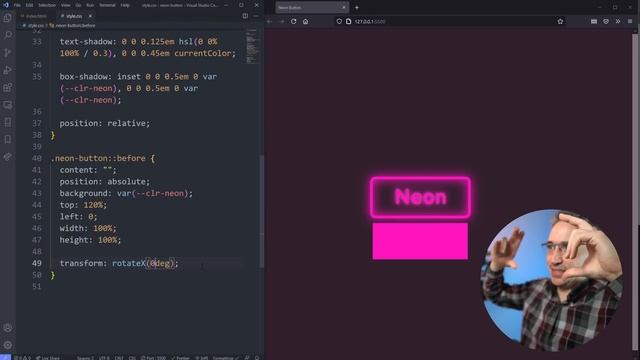Open a new Firefox tab with plus

(x=356, y=7)
